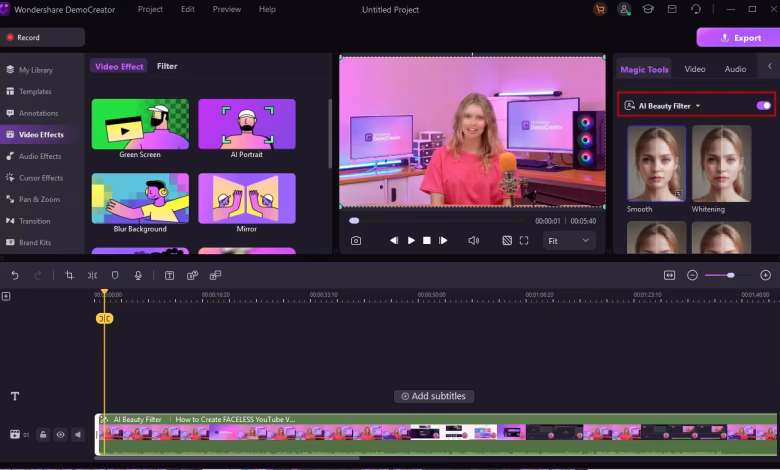Open the Fit preview zoom dropdown
Screen dimensions: 780x470
click(569, 241)
